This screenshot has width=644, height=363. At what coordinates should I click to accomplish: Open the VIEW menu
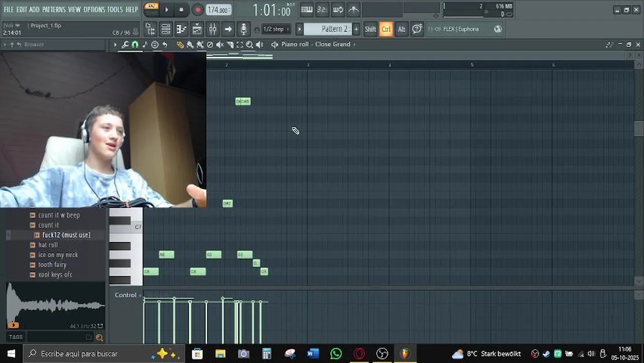(74, 10)
